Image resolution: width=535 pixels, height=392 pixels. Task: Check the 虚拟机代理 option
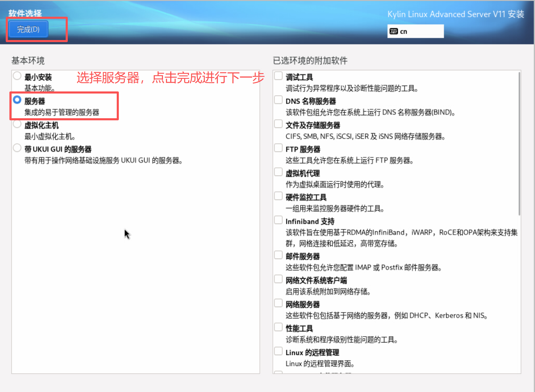[x=278, y=172]
